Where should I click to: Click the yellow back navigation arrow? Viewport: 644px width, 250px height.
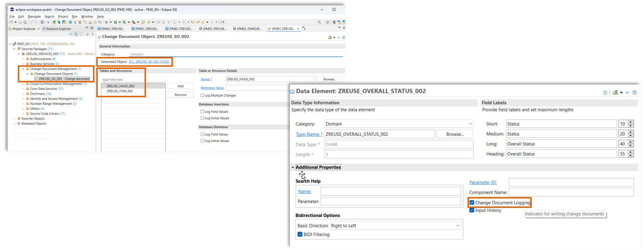pos(203,22)
